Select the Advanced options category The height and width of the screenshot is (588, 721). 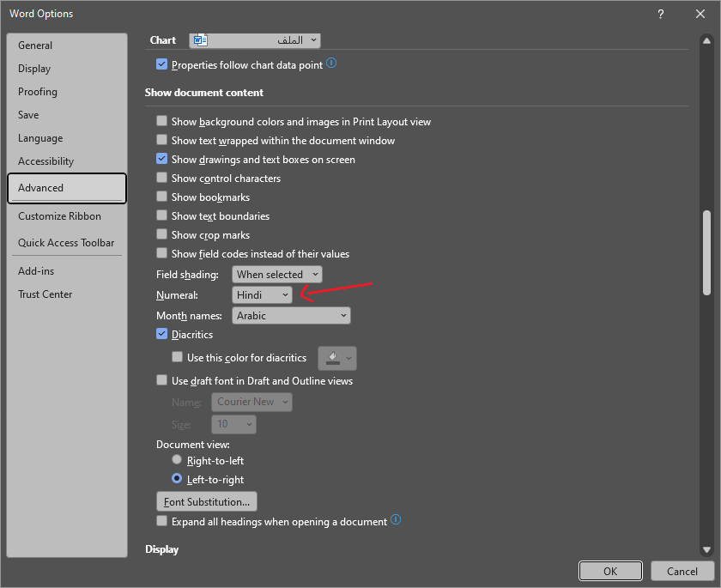pos(67,188)
